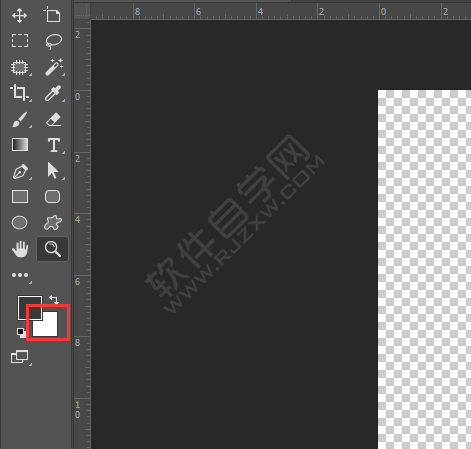The height and width of the screenshot is (449, 471).
Task: Select the Eyedropper tool
Action: coord(53,93)
